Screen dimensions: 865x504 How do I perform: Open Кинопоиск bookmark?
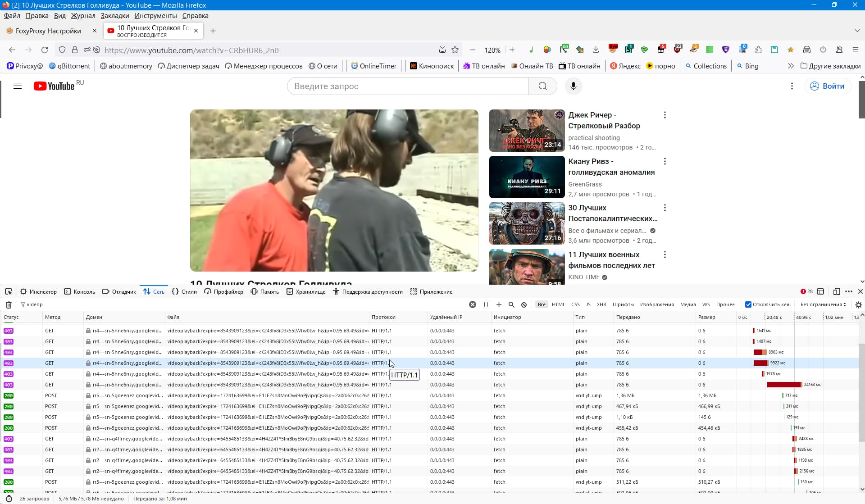[x=432, y=66]
